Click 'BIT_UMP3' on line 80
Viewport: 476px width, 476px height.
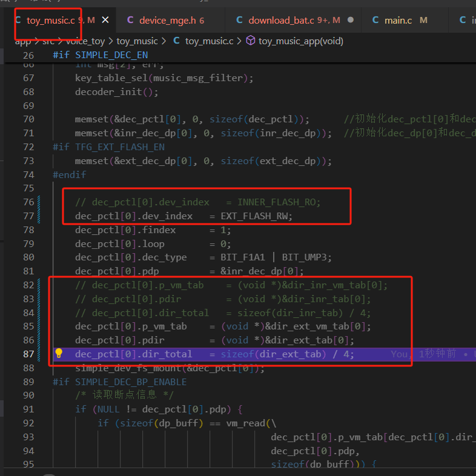(304, 257)
